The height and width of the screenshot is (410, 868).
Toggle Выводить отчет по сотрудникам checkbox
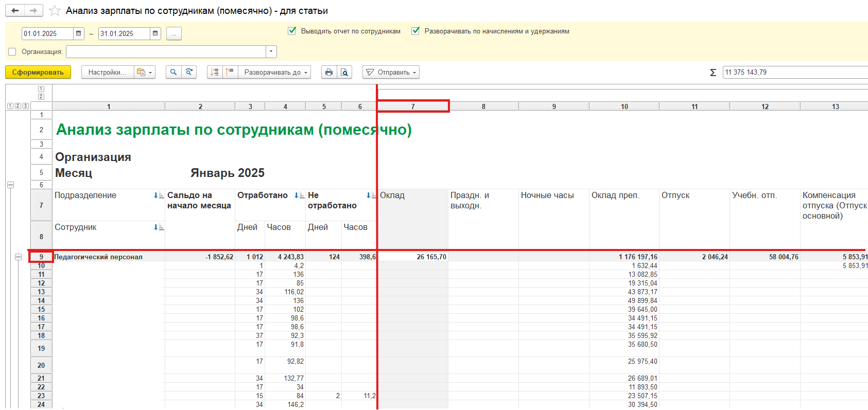click(x=292, y=31)
